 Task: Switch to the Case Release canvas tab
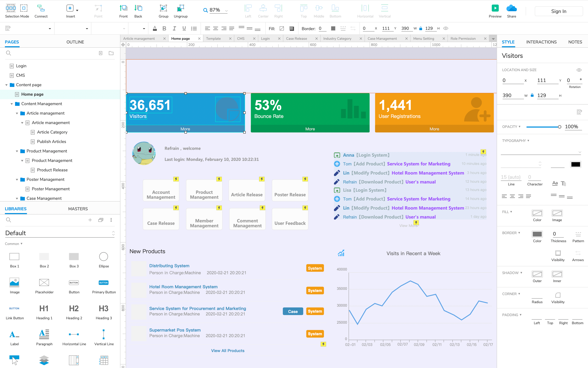296,39
